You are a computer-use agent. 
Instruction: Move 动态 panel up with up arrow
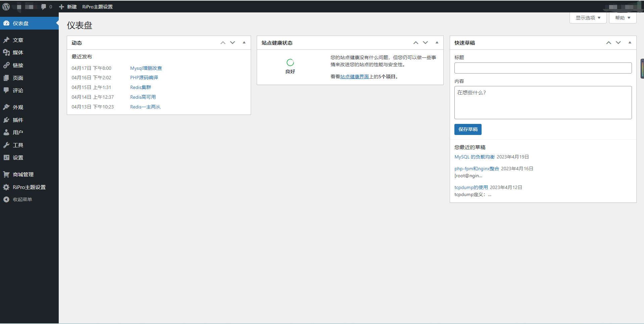coord(223,43)
